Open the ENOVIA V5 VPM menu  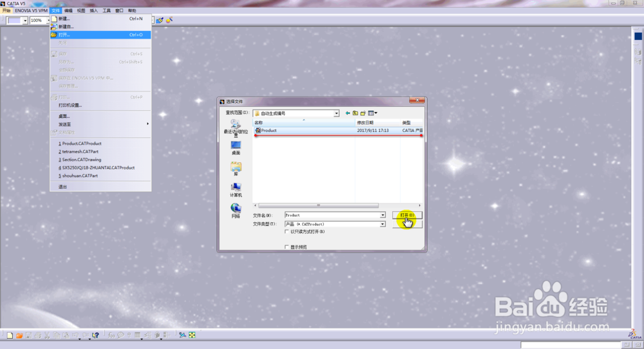(x=31, y=11)
